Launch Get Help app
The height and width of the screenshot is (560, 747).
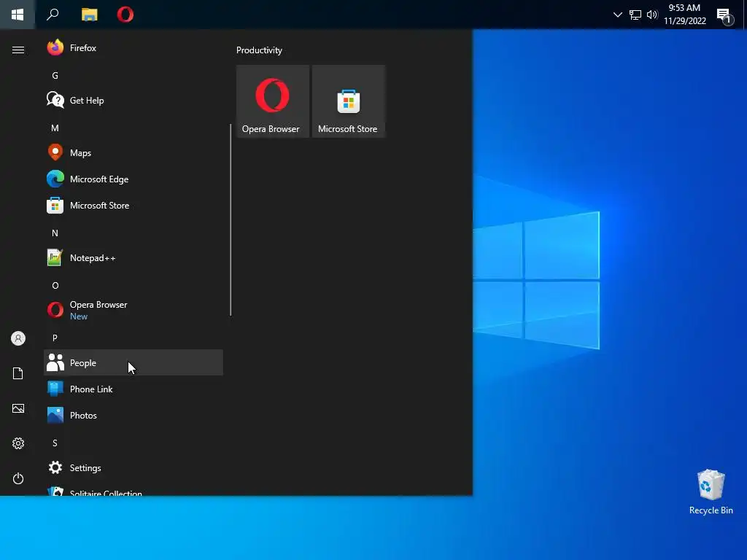tap(133, 100)
